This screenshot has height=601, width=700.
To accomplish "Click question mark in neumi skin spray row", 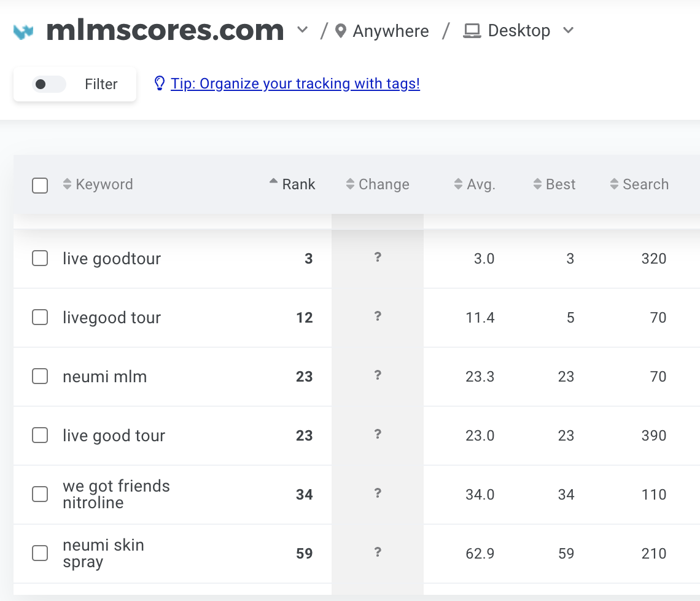I will click(x=378, y=552).
